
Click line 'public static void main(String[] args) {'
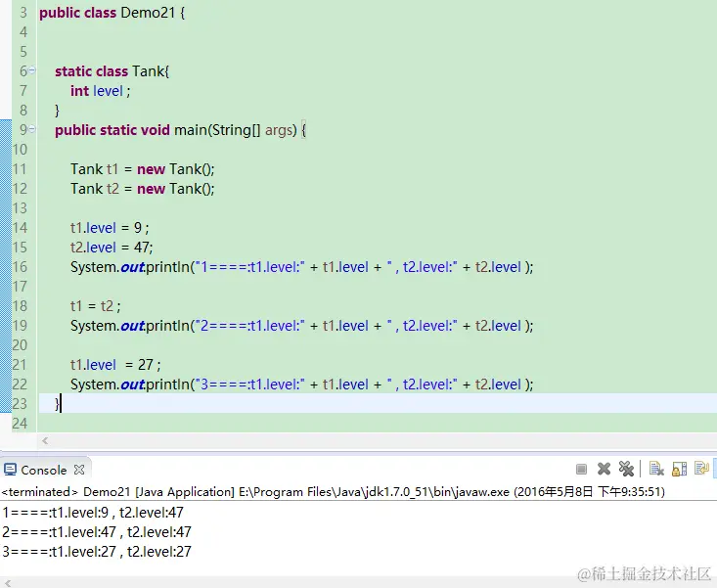pos(181,130)
